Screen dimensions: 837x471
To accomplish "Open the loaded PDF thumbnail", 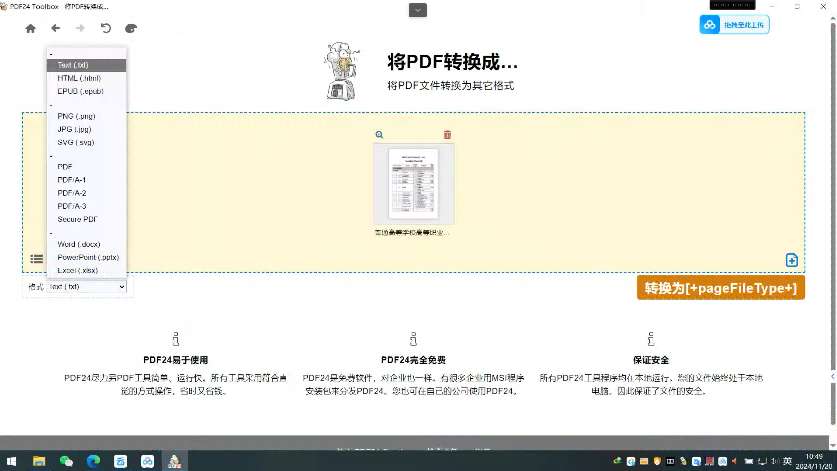I will click(414, 184).
